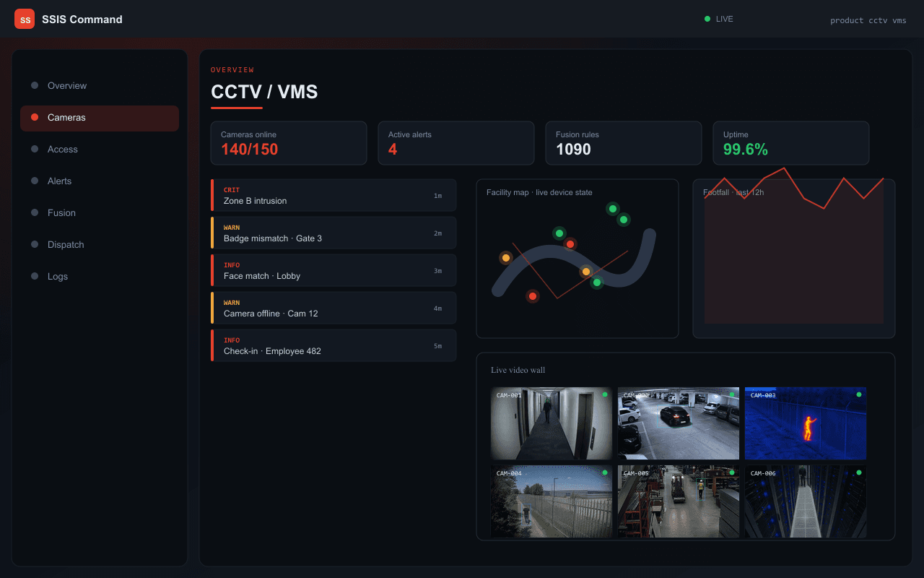The height and width of the screenshot is (578, 924).
Task: Click the 5m timestamp on Check-in alert
Action: tap(437, 346)
